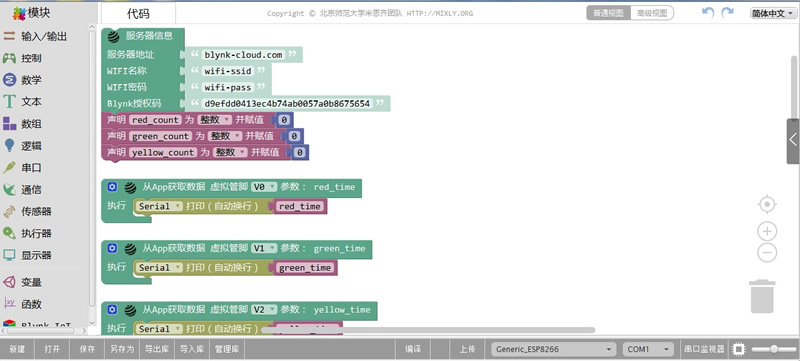
Task: Expand the right side panel arrow
Action: 793,139
